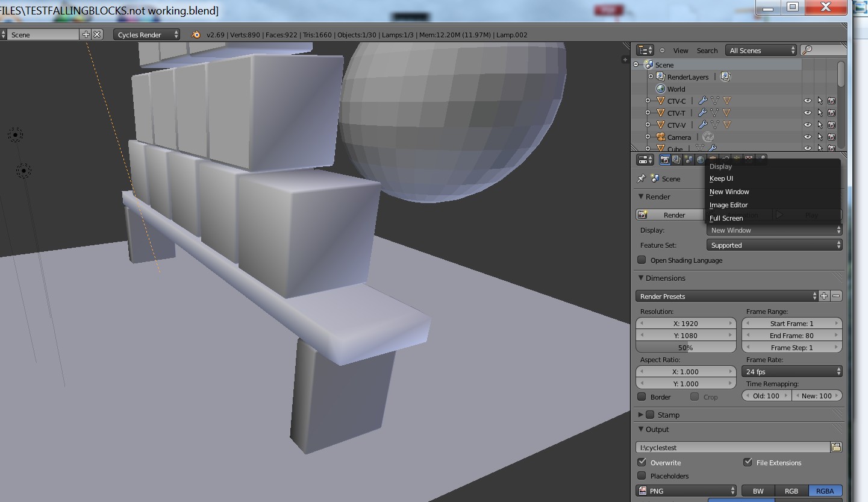Delete the scene with the X button

98,34
